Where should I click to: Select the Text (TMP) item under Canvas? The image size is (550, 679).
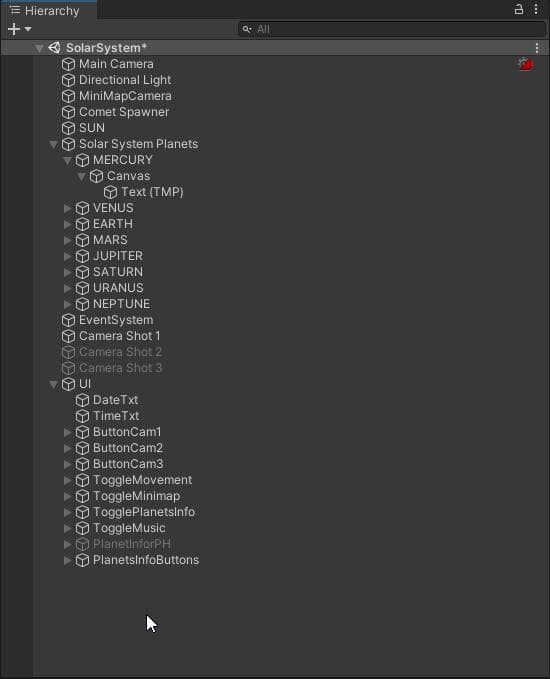[152, 192]
